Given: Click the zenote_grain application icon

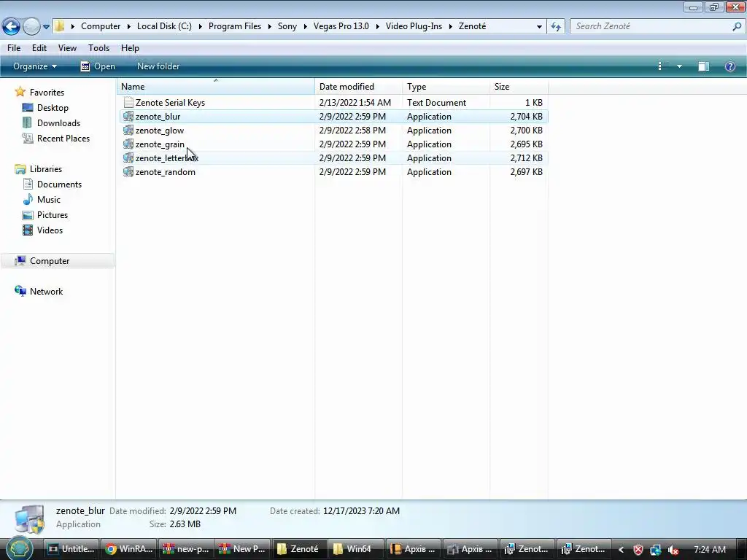Looking at the screenshot, I should [x=128, y=144].
